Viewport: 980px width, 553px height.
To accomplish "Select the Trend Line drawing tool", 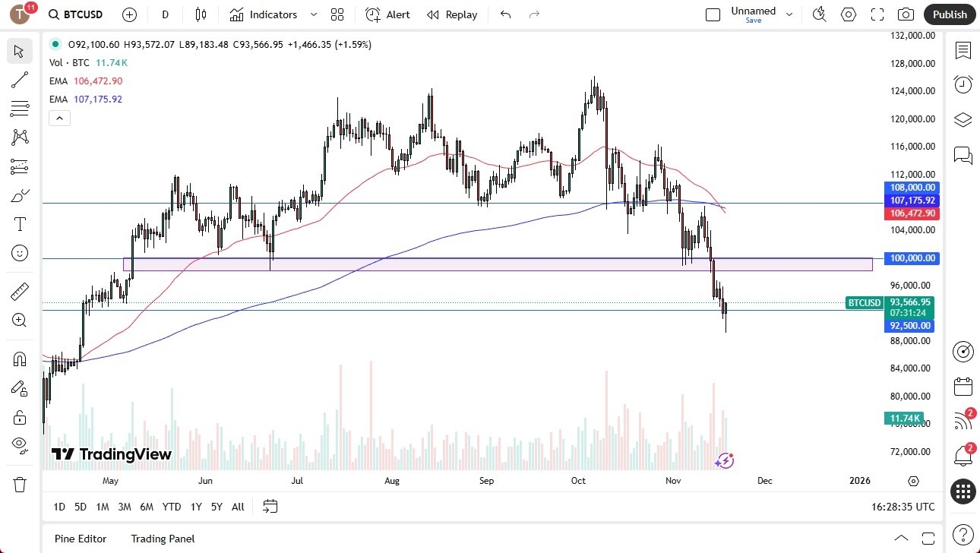I will (20, 80).
